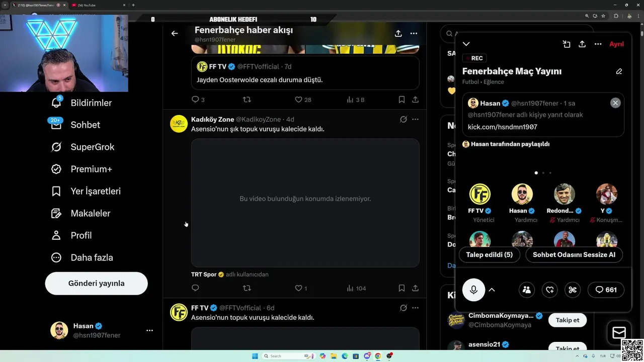Viewport: 644px width, 362px height.
Task: Expand microphone options chevron
Action: pos(492,290)
